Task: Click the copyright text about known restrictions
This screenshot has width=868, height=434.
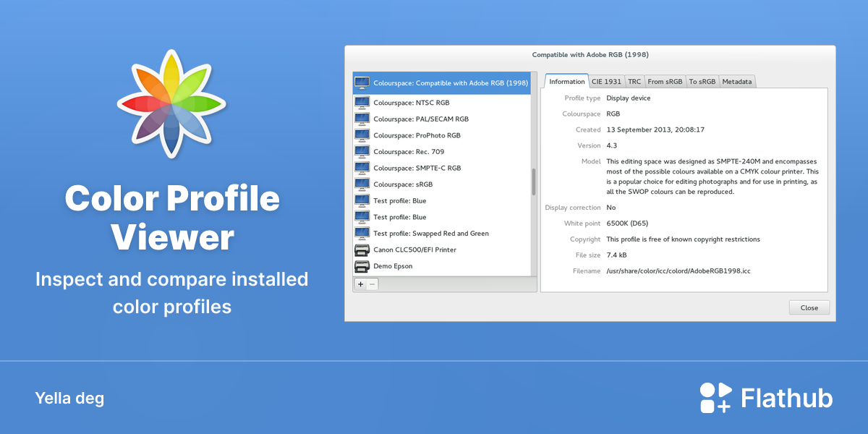Action: click(x=684, y=239)
